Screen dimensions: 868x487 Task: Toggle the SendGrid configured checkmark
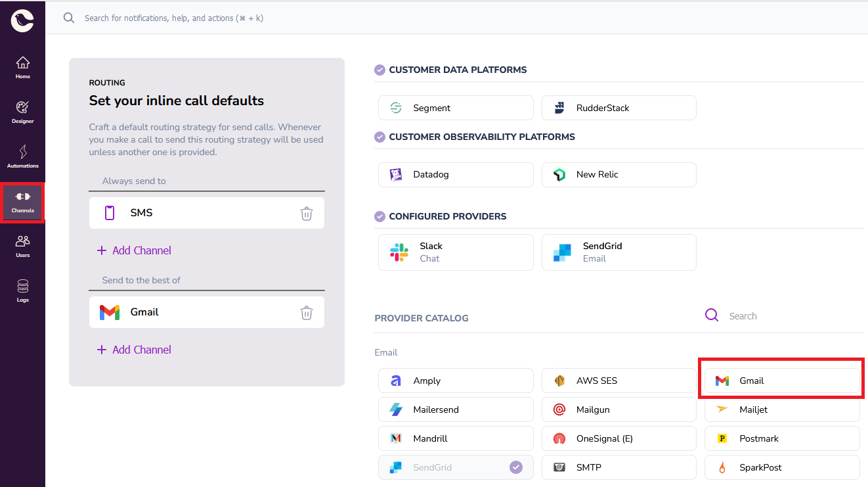pyautogui.click(x=516, y=467)
